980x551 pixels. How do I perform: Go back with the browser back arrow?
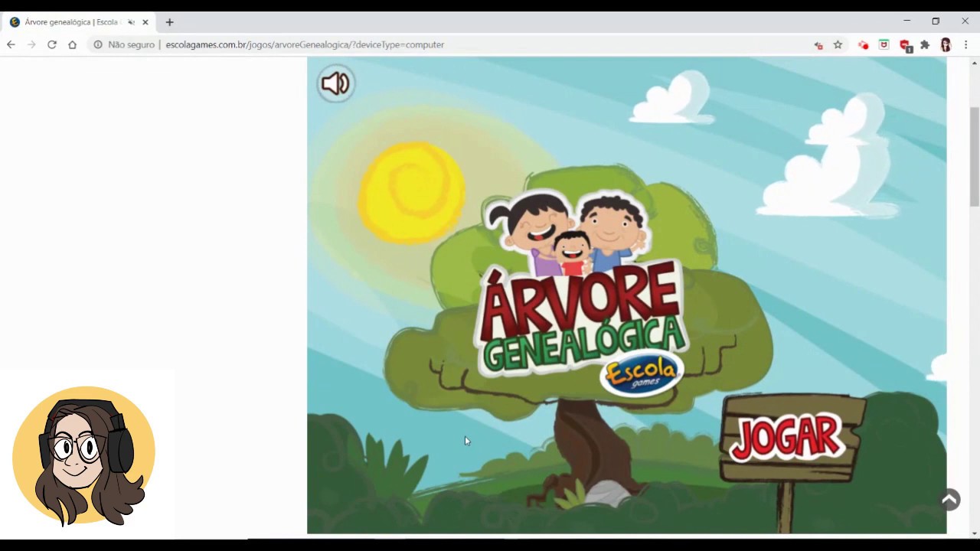11,44
